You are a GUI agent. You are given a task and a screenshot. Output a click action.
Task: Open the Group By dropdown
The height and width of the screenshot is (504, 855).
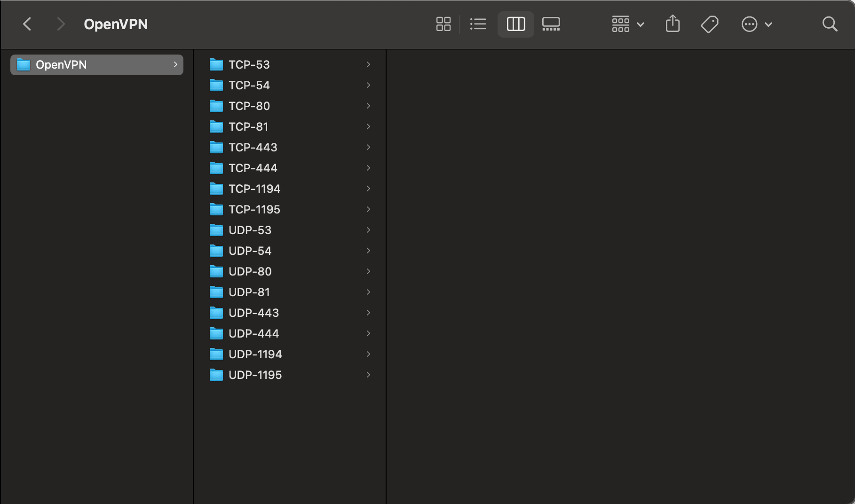pyautogui.click(x=628, y=24)
